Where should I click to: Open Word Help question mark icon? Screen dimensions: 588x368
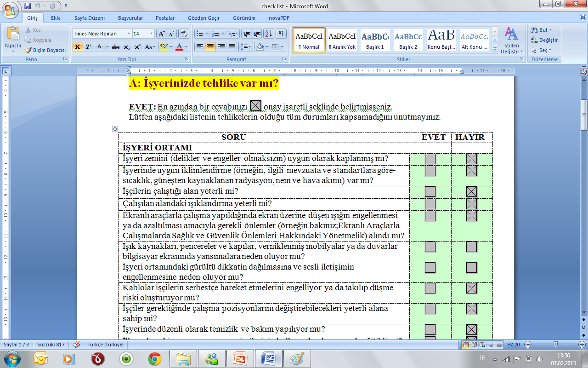pyautogui.click(x=582, y=17)
